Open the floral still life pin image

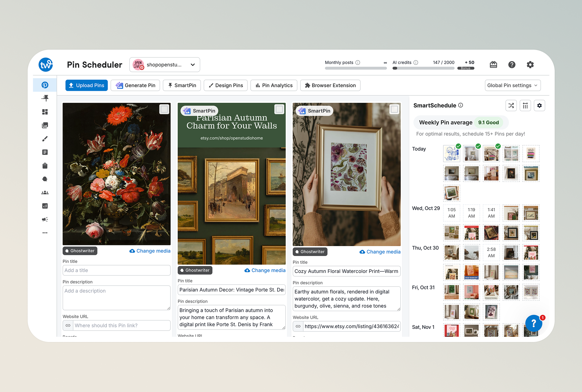tap(117, 174)
